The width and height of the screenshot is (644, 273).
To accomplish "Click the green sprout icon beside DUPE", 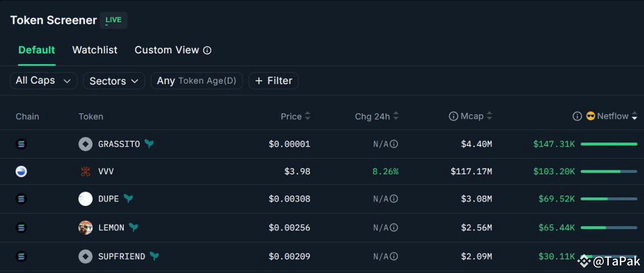I will coord(128,198).
